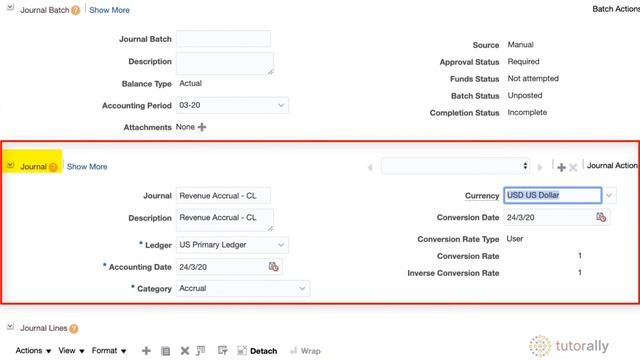This screenshot has width=640, height=360.
Task: Click Show More beside Journal
Action: [87, 167]
